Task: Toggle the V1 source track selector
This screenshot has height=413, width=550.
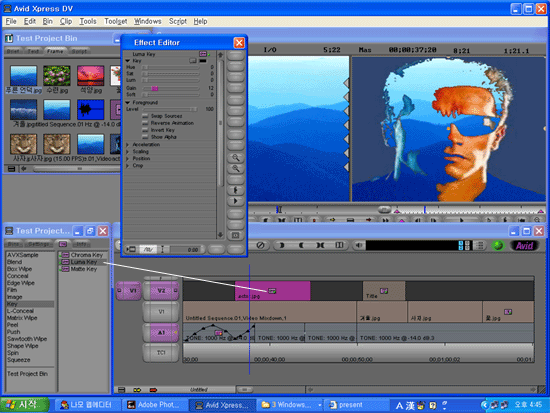Action: click(129, 291)
